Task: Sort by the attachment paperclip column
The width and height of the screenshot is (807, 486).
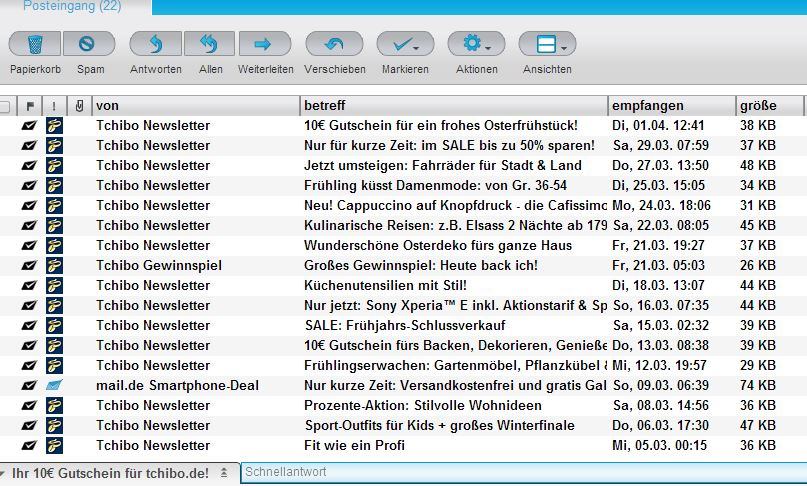Action: click(x=79, y=106)
